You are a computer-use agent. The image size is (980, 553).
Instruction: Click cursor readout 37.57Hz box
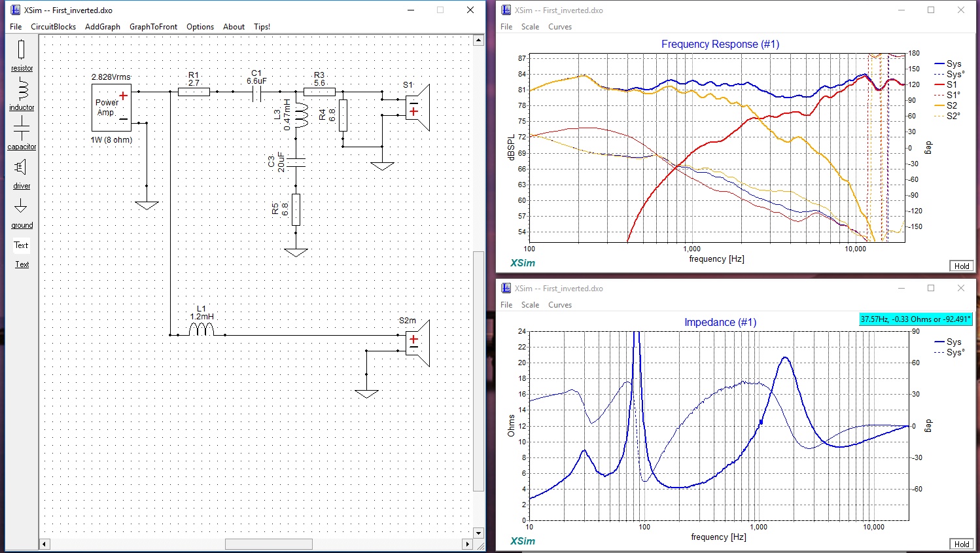tap(916, 319)
